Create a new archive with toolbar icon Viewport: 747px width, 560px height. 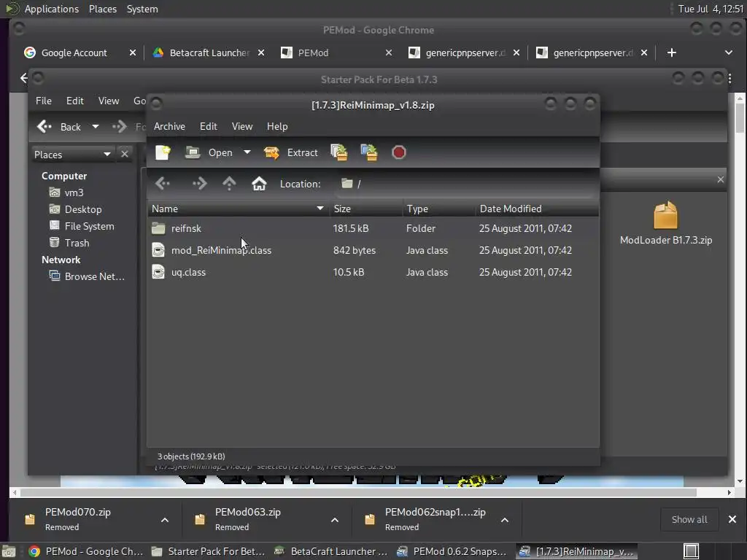coord(163,152)
